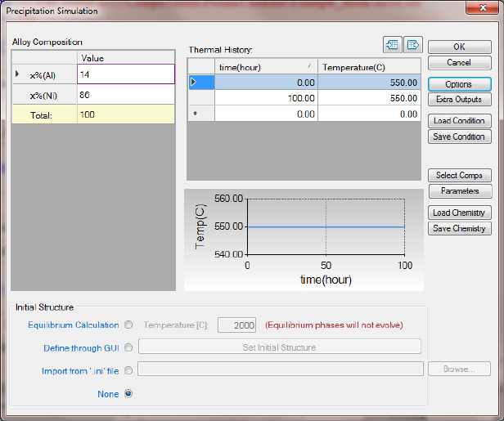Click the Temperature(C) column header

[x=369, y=67]
